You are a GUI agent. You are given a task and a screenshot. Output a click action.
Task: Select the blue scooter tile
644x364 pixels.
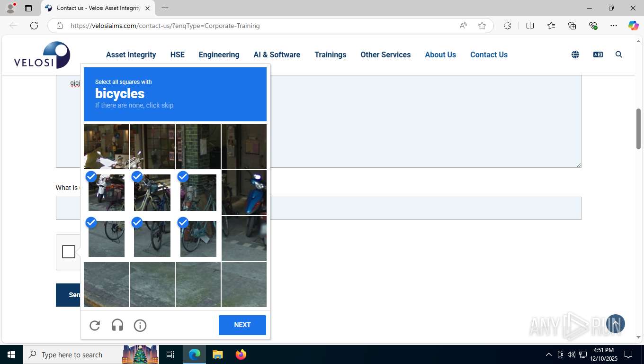[244, 192]
